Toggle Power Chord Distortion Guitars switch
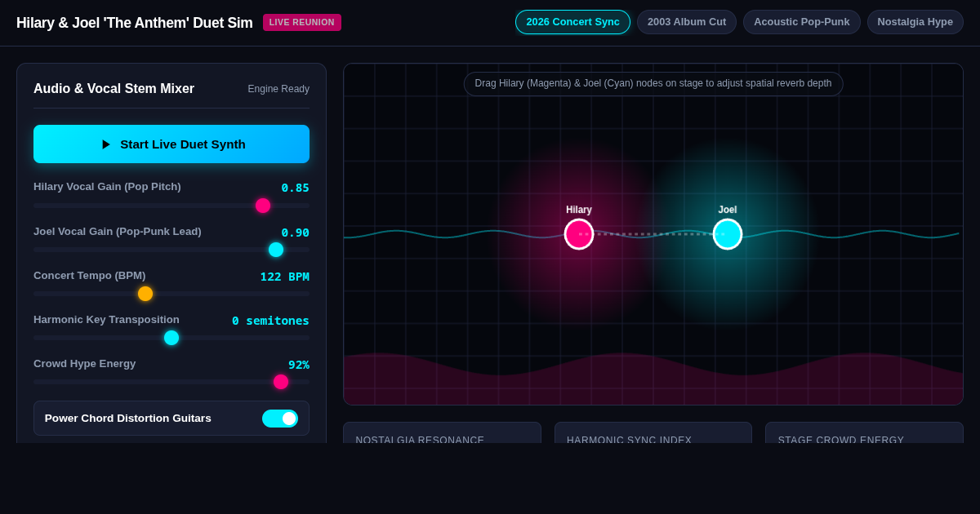Image resolution: width=980 pixels, height=514 pixels. click(x=280, y=419)
